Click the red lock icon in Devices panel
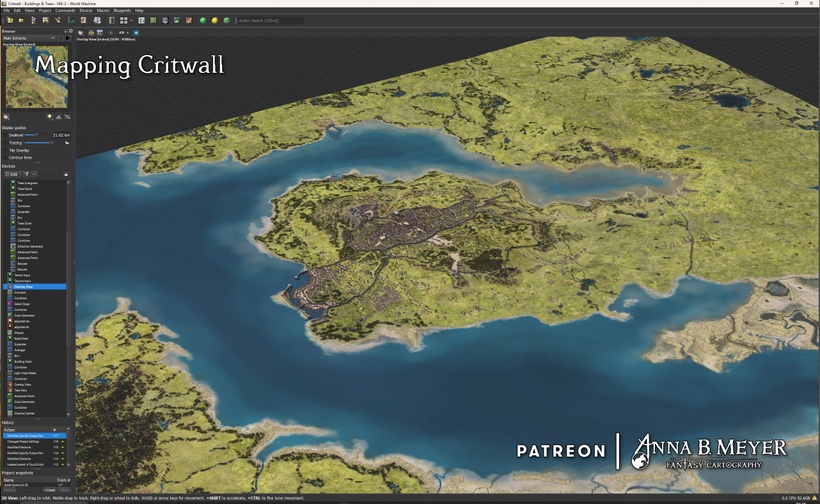 [x=66, y=174]
